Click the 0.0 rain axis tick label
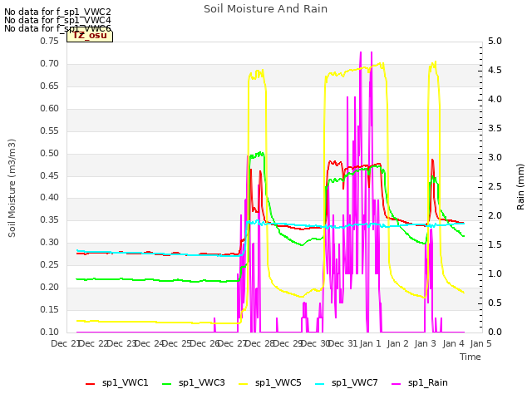 coord(495,332)
